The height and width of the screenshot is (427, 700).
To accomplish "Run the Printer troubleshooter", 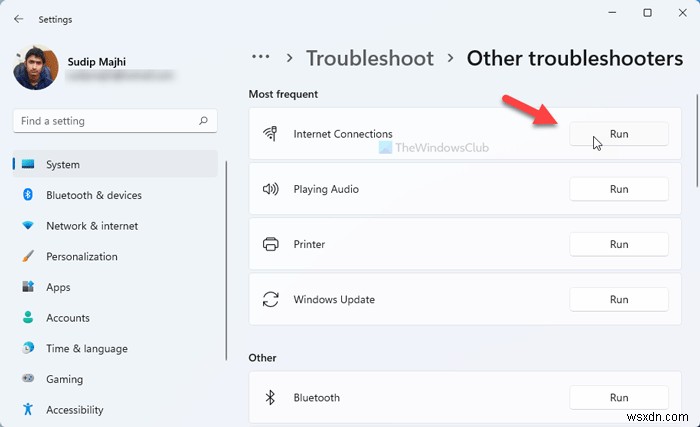I will pyautogui.click(x=619, y=244).
